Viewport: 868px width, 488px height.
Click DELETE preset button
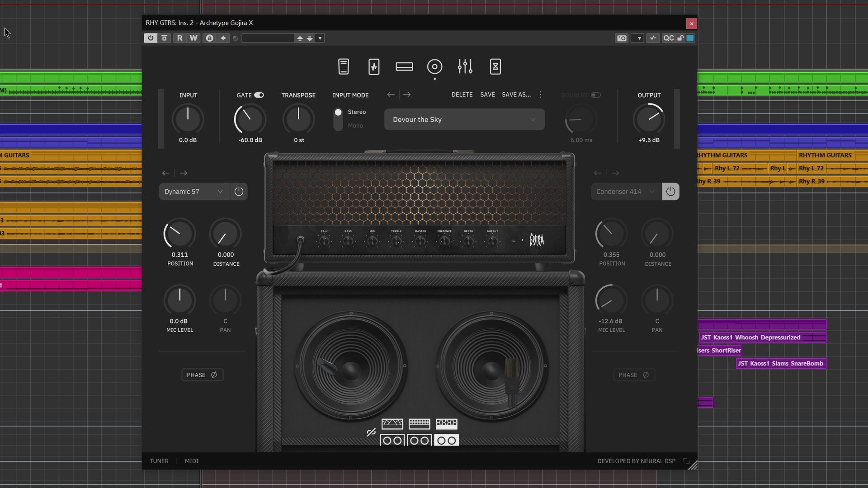click(x=462, y=94)
